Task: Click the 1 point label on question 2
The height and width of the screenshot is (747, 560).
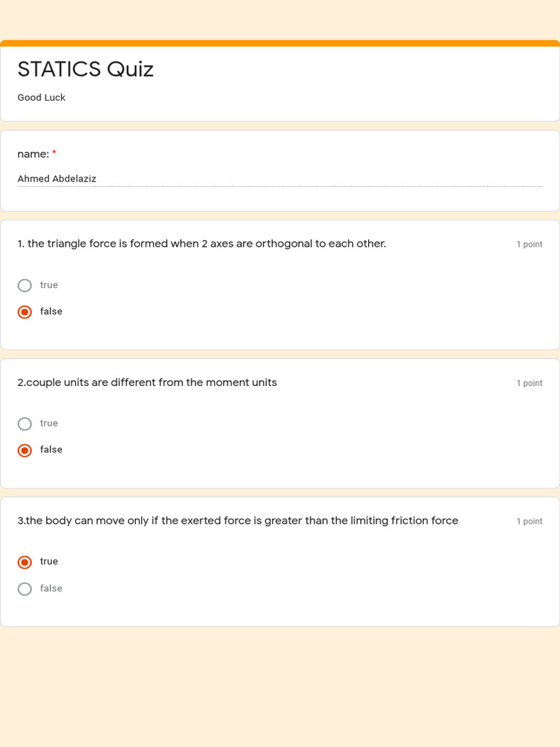Action: [x=529, y=382]
